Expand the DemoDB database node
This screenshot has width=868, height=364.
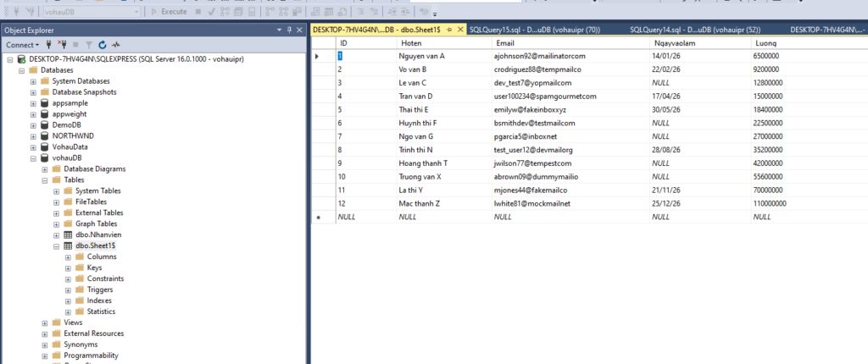33,124
